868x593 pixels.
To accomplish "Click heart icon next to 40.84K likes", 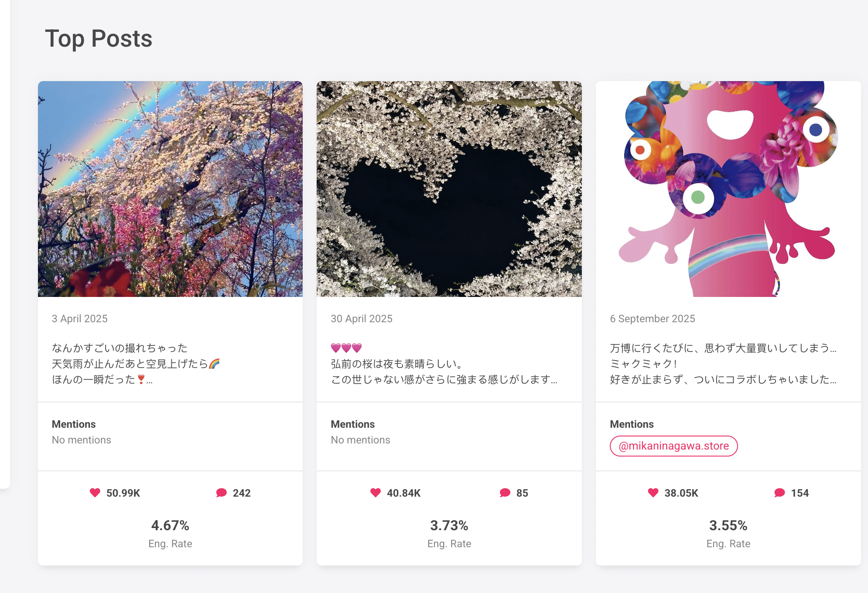I will pyautogui.click(x=376, y=493).
